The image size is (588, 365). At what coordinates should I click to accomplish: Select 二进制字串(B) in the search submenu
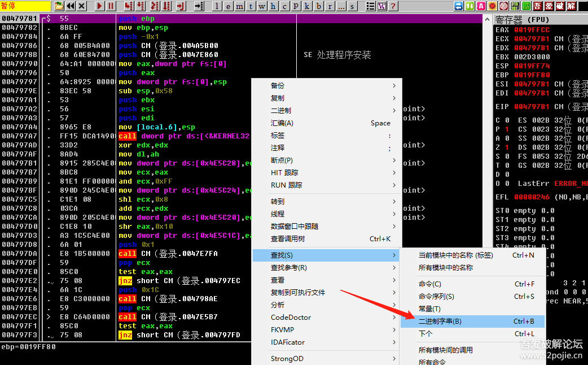click(x=440, y=321)
